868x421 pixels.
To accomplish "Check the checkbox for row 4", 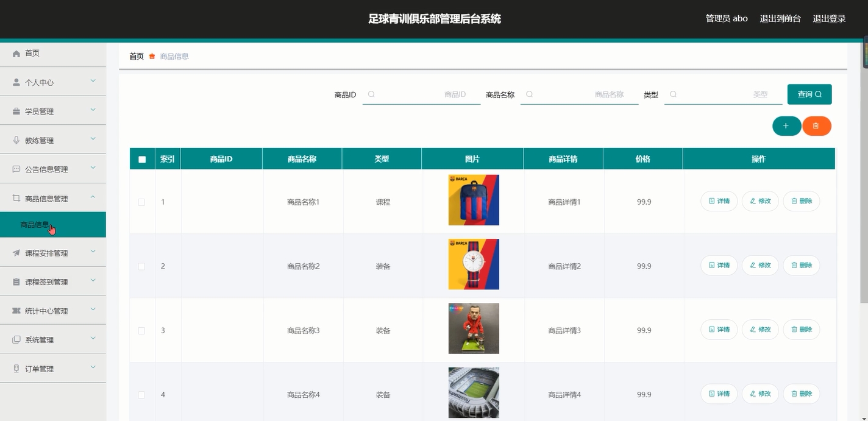I will pos(141,395).
